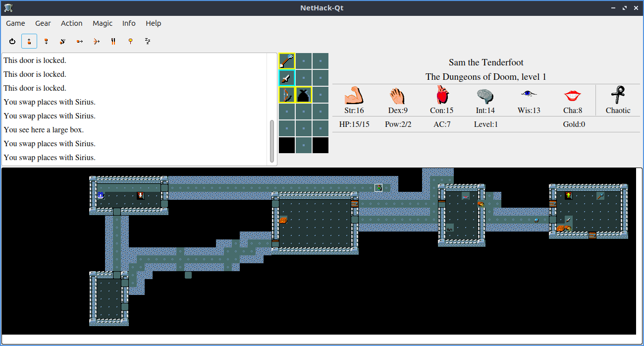The image size is (644, 346).
Task: Click the Strength flexed arm icon
Action: point(354,95)
